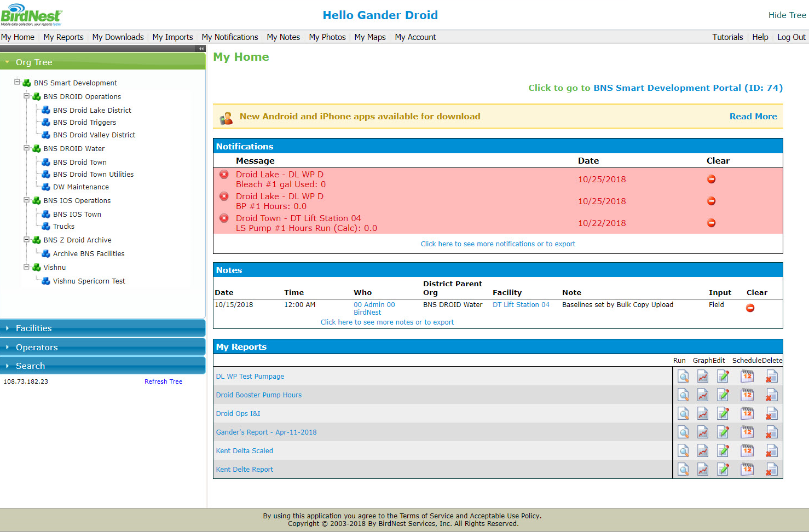Open the DT Lift Station 04 facility link
Image resolution: width=809 pixels, height=532 pixels.
coord(521,305)
